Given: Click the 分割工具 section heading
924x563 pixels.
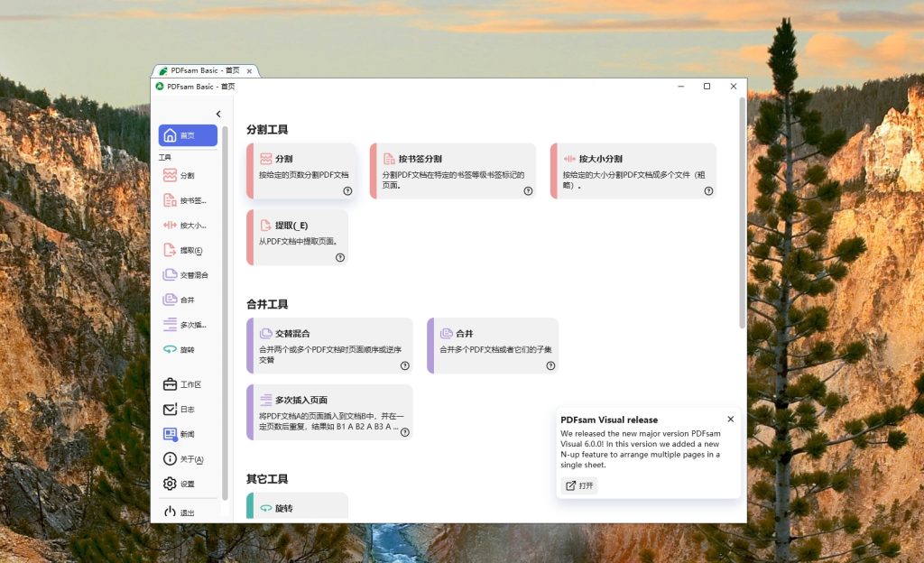Looking at the screenshot, I should click(267, 130).
